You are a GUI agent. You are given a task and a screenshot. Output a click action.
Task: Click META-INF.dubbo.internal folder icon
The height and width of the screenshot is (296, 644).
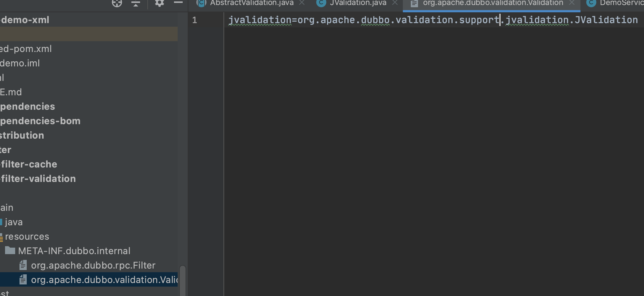click(x=10, y=251)
